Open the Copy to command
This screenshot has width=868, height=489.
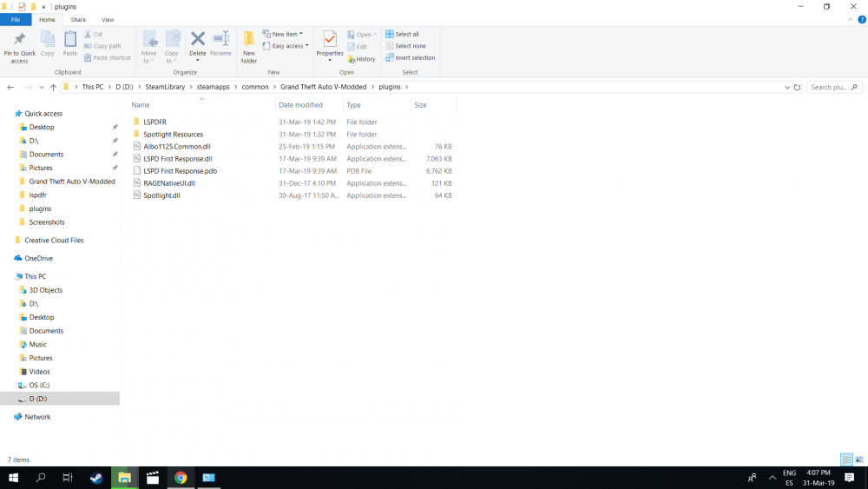[172, 47]
